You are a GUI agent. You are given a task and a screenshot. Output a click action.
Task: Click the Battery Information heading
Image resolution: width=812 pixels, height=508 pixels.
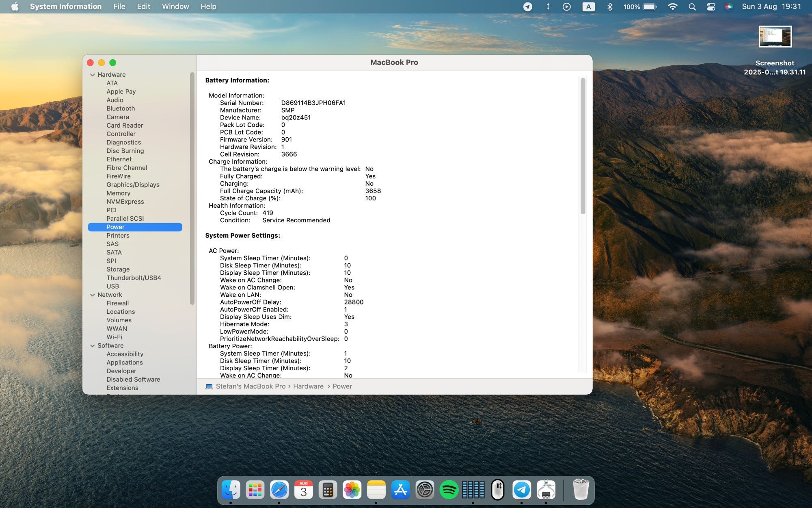237,80
